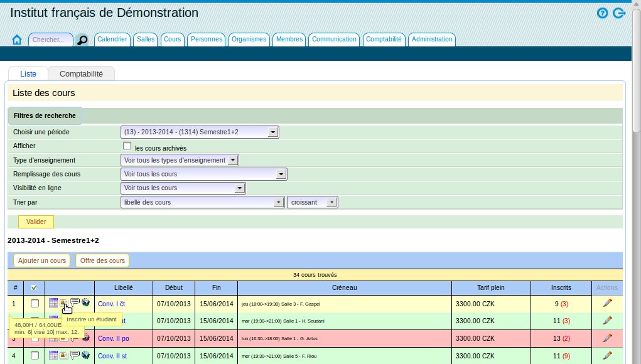
Task: Open Comptabilité in the top navigation
Action: [x=384, y=39]
